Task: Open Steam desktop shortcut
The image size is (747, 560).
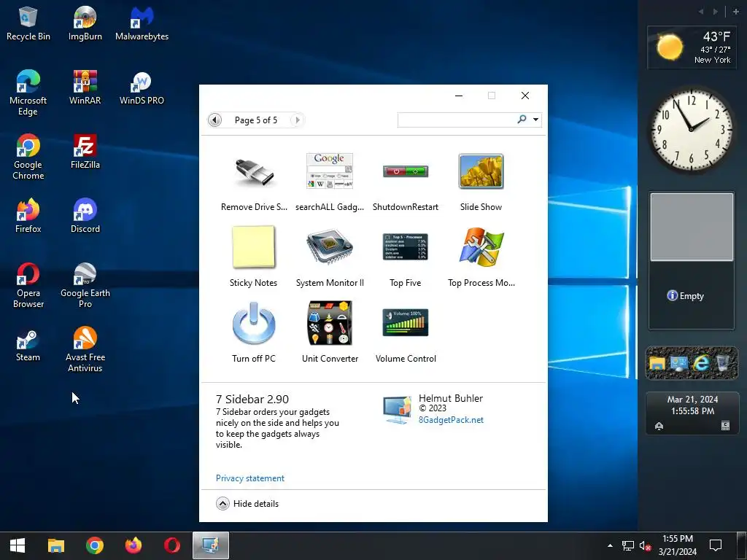Action: point(28,346)
